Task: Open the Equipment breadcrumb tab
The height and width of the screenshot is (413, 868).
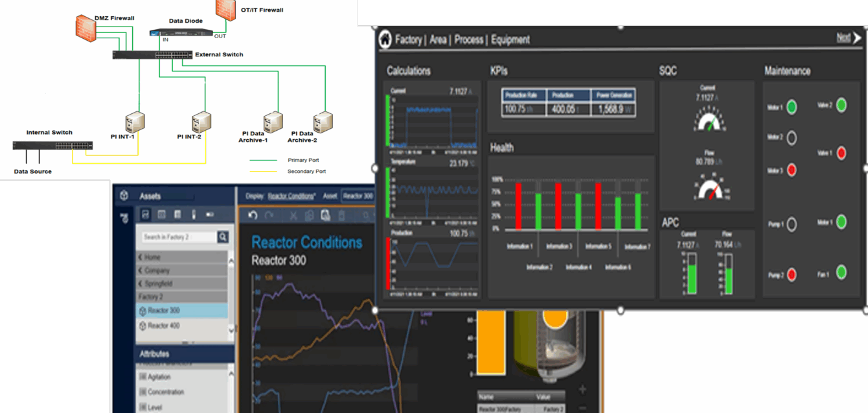Action: tap(510, 39)
